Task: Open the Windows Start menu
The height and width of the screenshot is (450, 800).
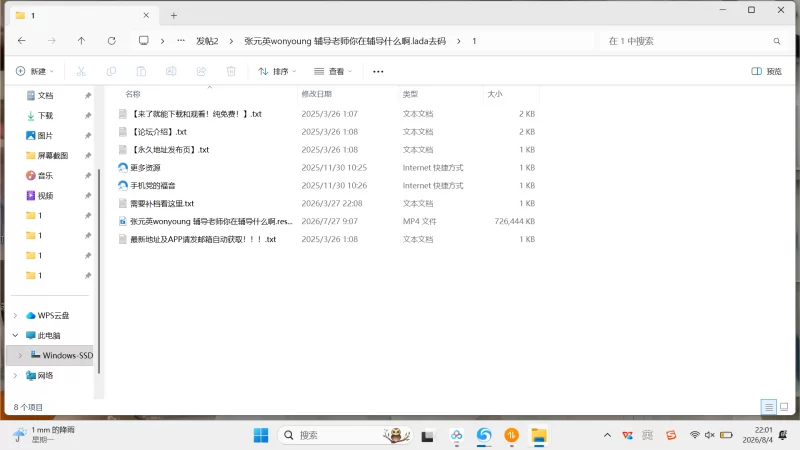Action: (x=261, y=435)
